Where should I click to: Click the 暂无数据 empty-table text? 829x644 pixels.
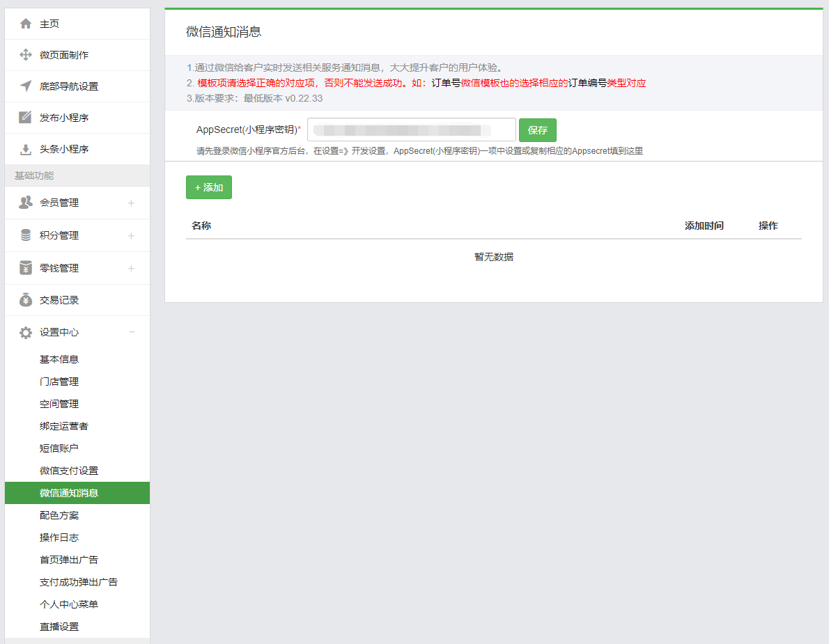coord(494,257)
